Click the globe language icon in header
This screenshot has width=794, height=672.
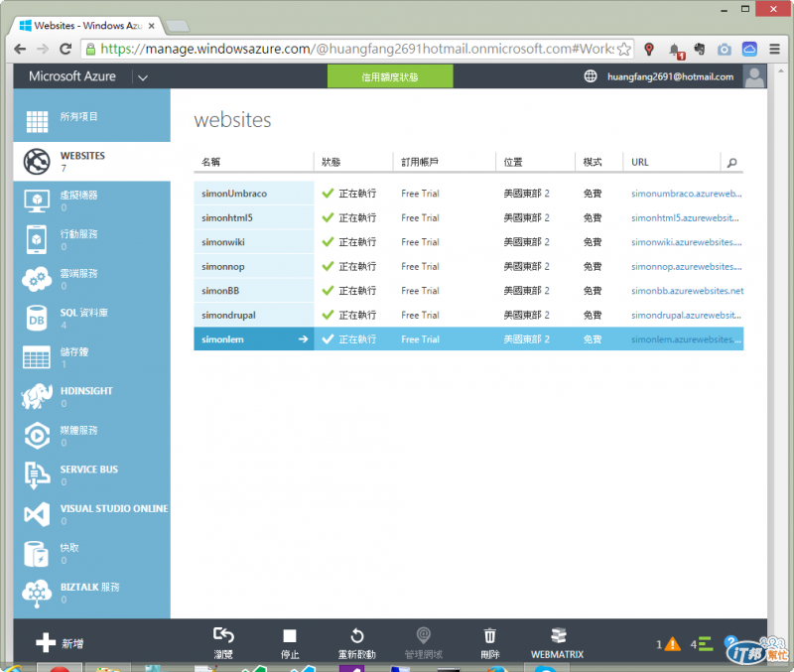coord(591,76)
